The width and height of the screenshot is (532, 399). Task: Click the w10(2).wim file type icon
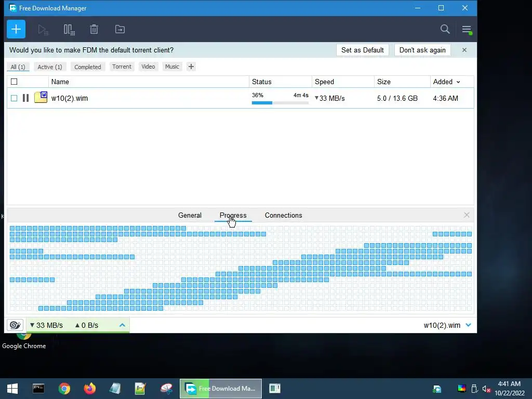pos(41,97)
